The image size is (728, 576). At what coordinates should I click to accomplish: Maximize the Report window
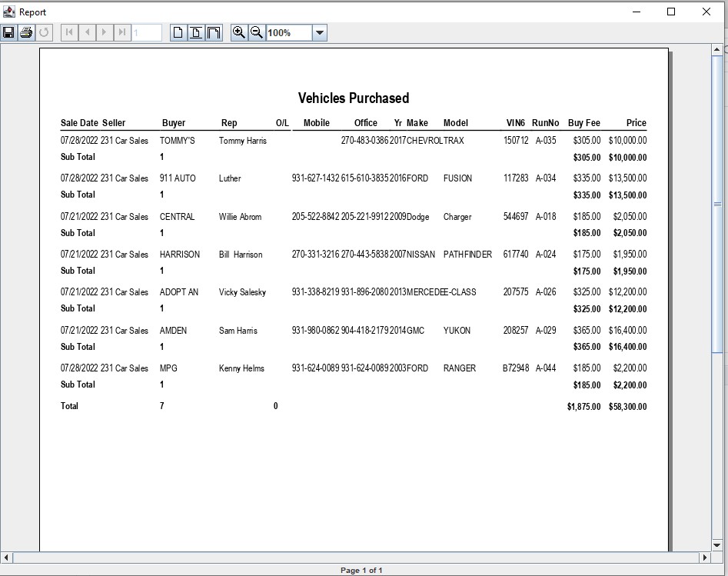(670, 12)
